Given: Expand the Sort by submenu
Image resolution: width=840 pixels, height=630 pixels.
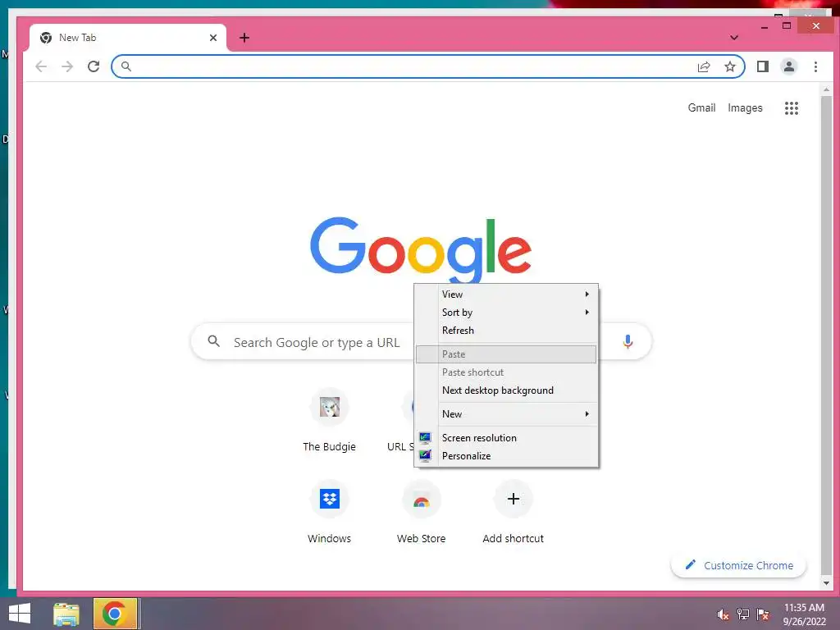Looking at the screenshot, I should coord(506,313).
